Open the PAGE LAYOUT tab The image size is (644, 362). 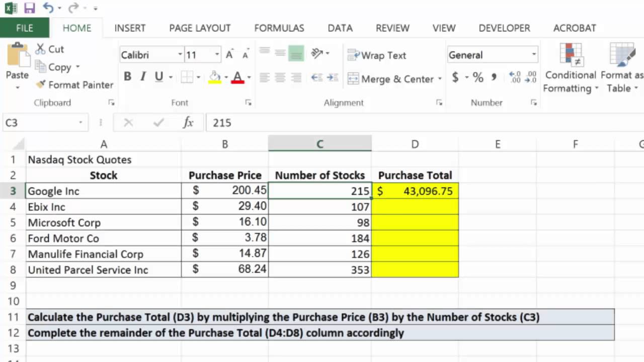pos(200,28)
